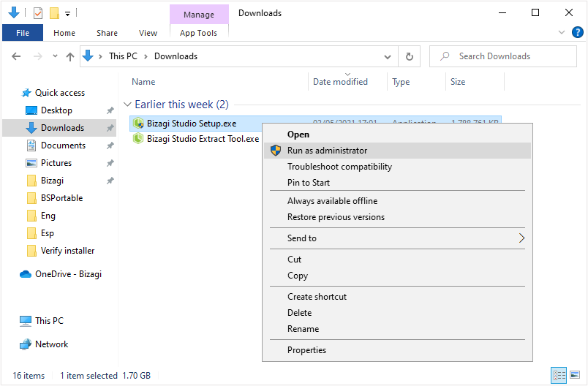This screenshot has width=588, height=386.
Task: Click the Manage contextual tab header
Action: pos(199,15)
